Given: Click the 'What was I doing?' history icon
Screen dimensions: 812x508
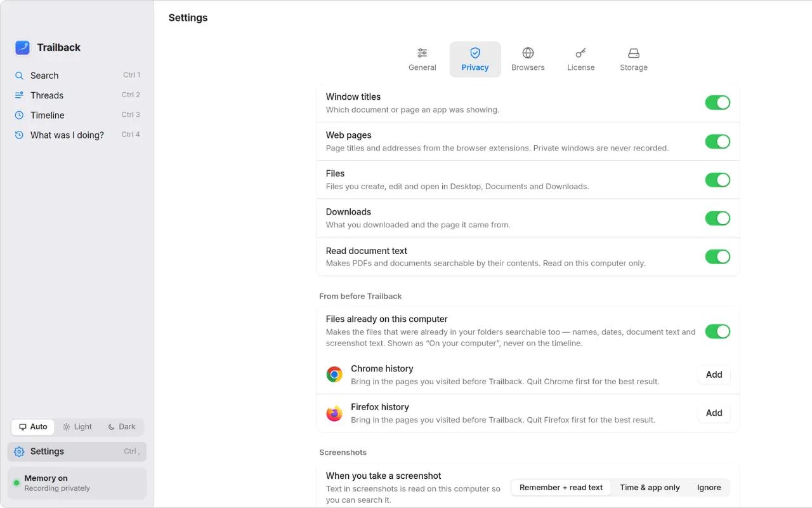Looking at the screenshot, I should click(x=19, y=135).
